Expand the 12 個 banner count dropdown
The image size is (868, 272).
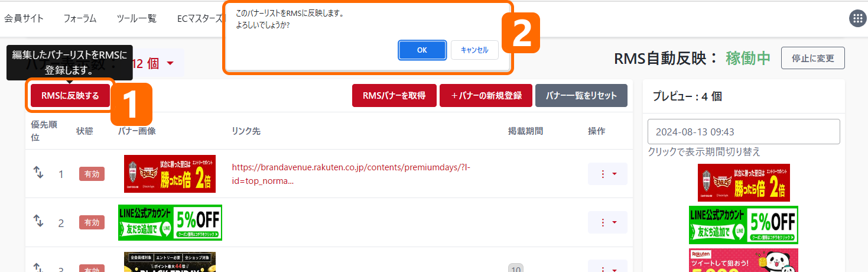click(x=153, y=63)
